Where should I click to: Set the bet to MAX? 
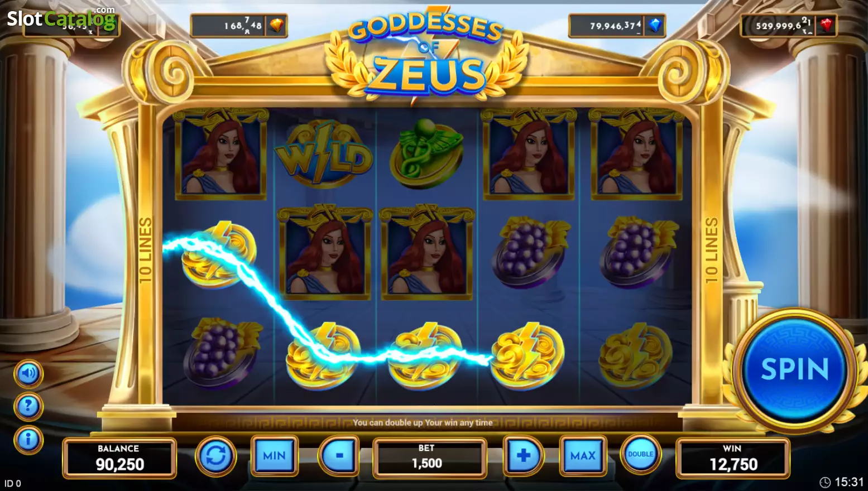pyautogui.click(x=583, y=456)
